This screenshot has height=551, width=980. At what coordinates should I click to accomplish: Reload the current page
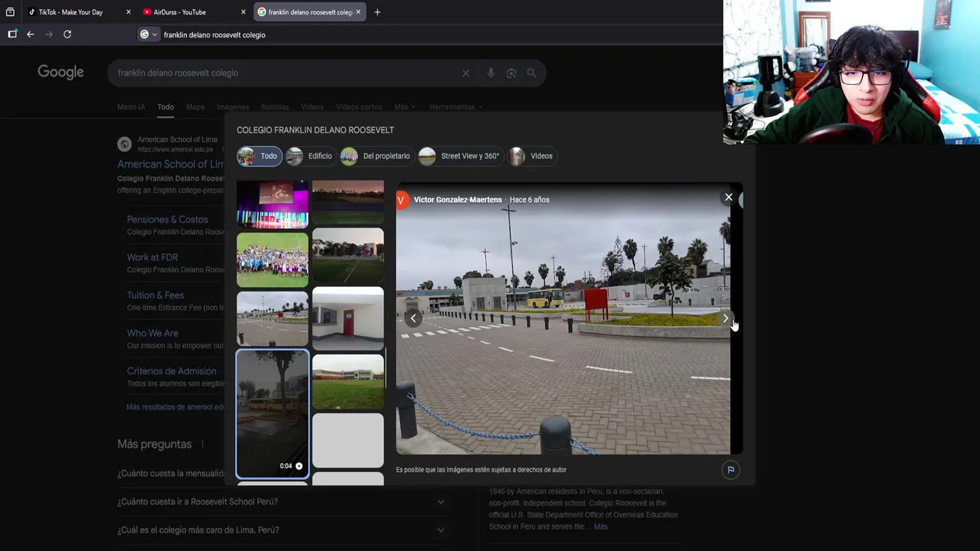(x=67, y=34)
